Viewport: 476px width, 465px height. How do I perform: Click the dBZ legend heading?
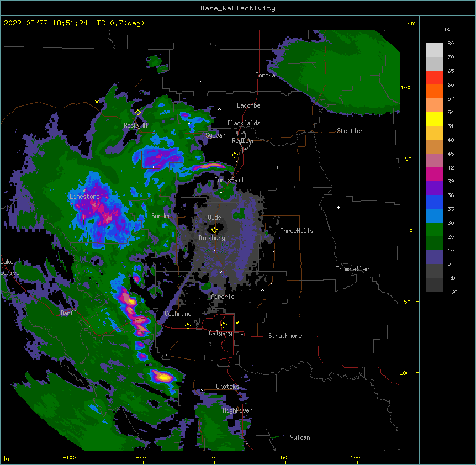coord(447,29)
